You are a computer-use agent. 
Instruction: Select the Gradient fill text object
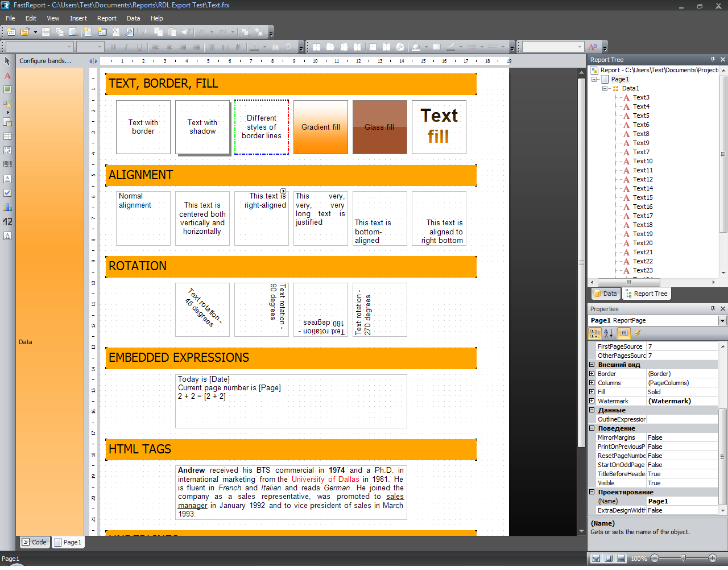(321, 127)
